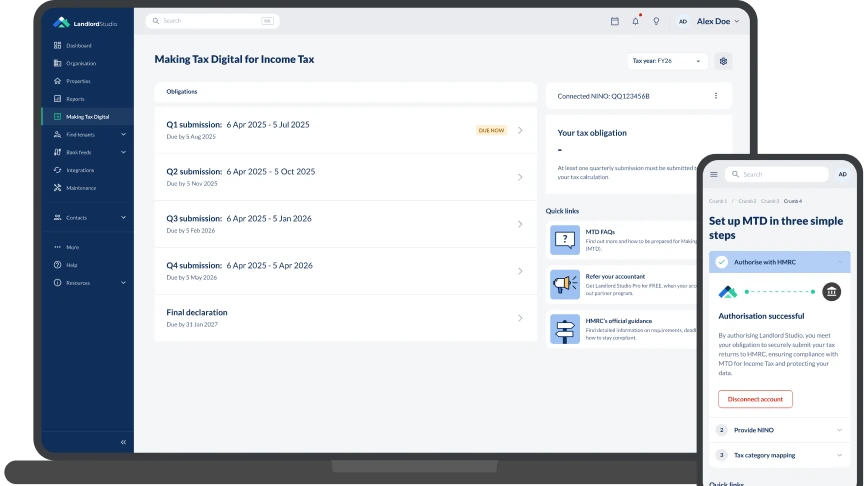Click the Landlord Studio logo
The image size is (864, 486).
85,23
